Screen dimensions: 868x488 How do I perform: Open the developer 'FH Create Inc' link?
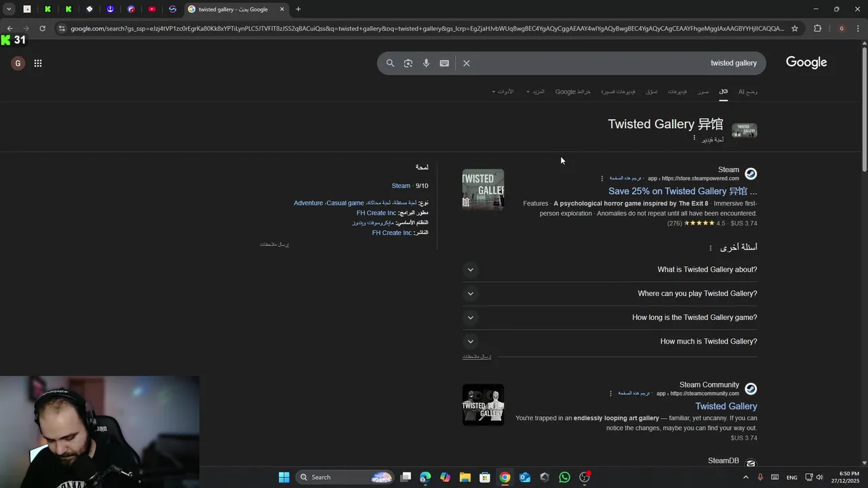(x=376, y=213)
